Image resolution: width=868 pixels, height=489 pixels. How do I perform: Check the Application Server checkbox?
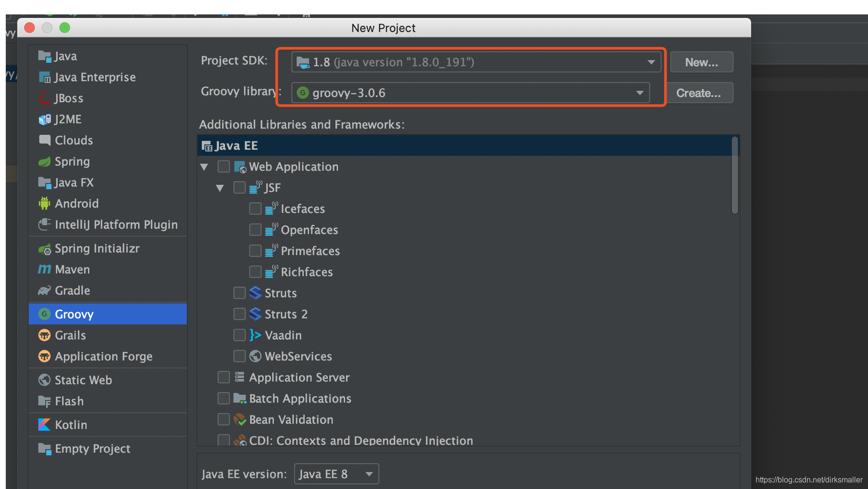click(223, 378)
